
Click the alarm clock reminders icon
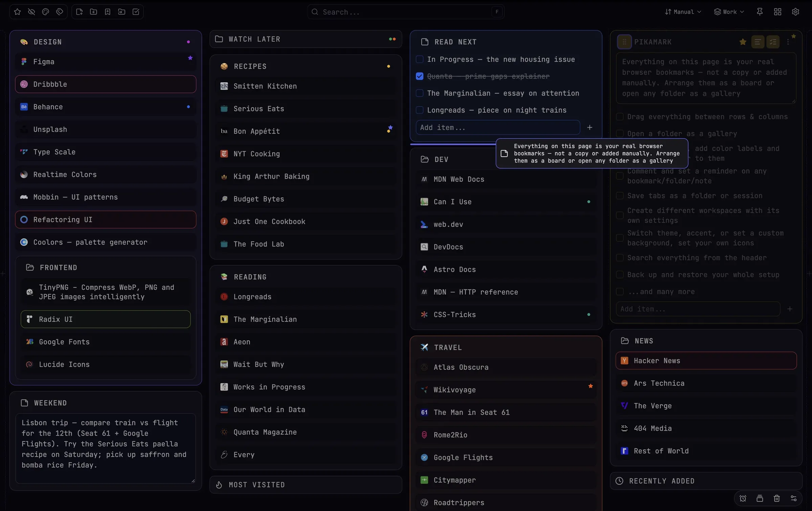coord(743,498)
